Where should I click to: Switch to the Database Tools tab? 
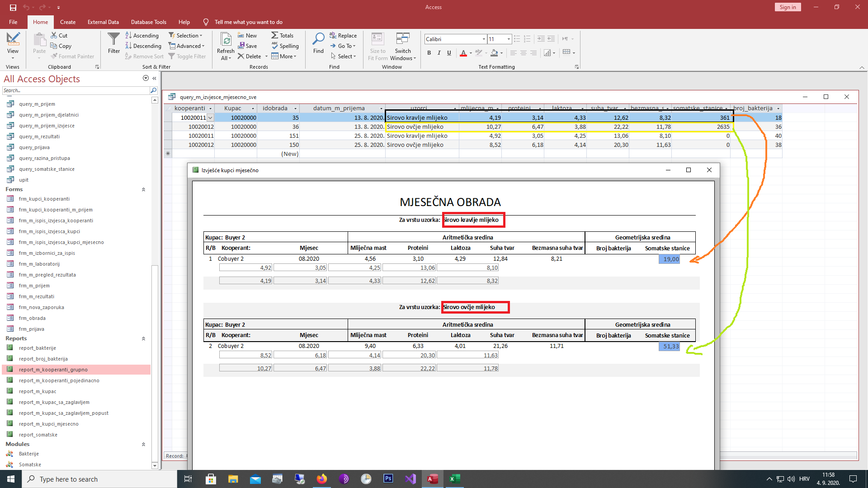149,22
